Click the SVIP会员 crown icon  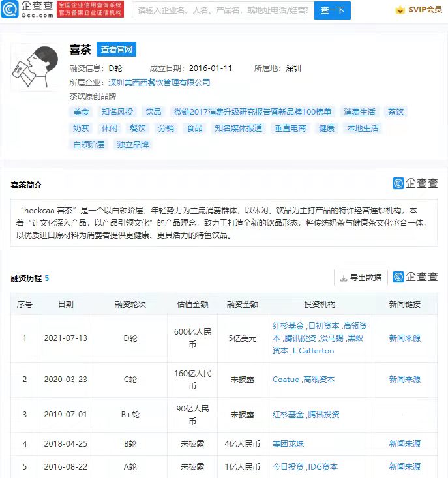point(400,10)
